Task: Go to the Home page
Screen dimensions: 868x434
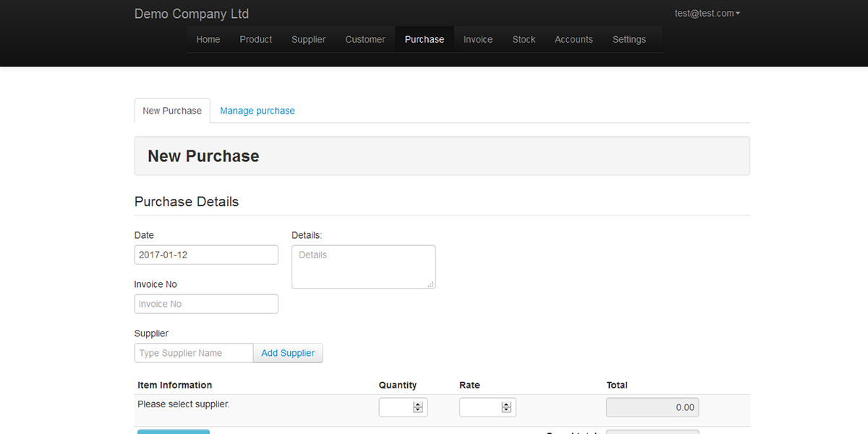Action: 208,39
